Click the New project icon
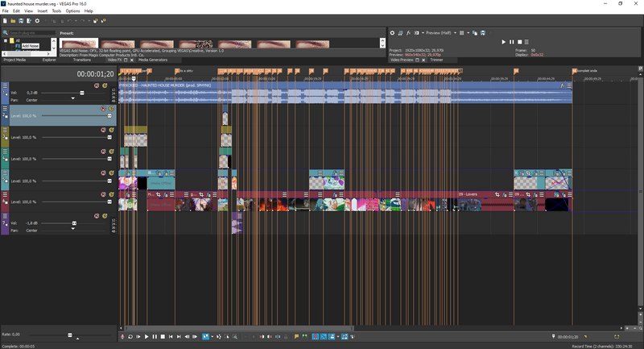 pos(5,20)
